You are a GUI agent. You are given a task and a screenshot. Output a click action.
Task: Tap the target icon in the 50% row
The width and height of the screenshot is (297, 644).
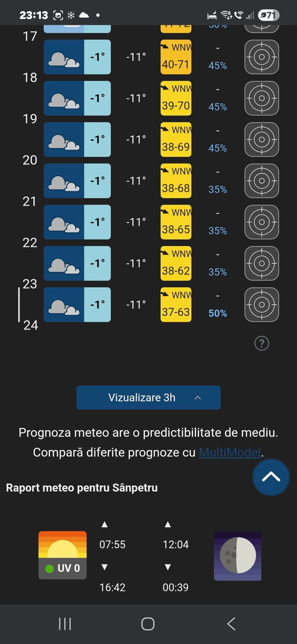click(x=261, y=304)
